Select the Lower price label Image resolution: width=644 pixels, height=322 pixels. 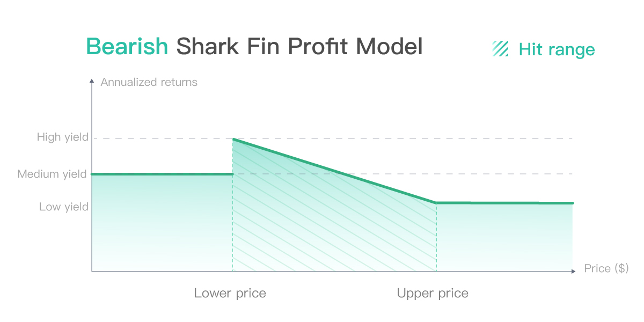230,293
